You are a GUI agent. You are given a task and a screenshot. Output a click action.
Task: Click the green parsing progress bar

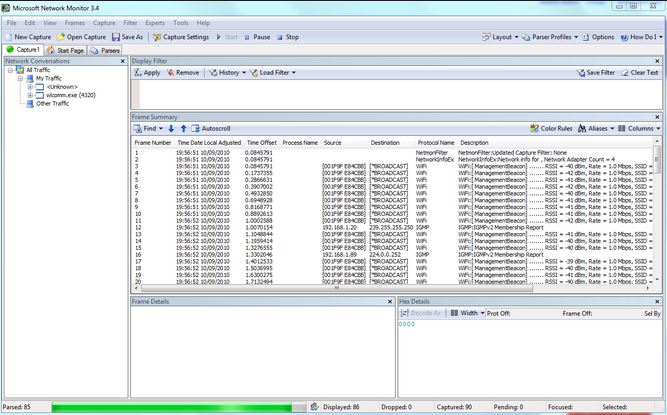(179, 407)
